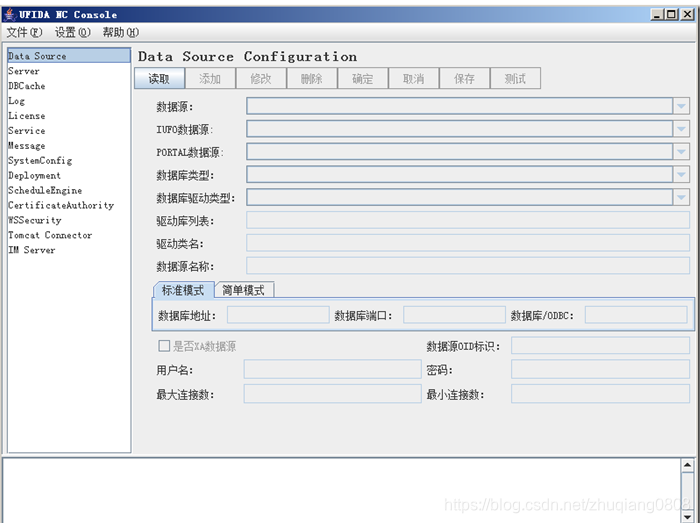
Task: Select Log in the left list
Action: tap(69, 101)
